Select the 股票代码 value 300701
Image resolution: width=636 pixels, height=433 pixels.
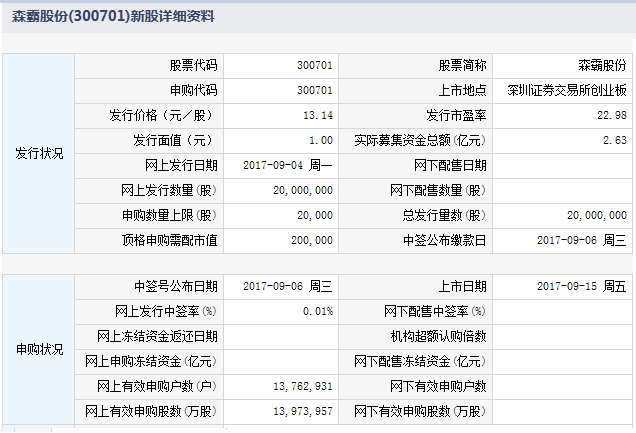click(315, 65)
